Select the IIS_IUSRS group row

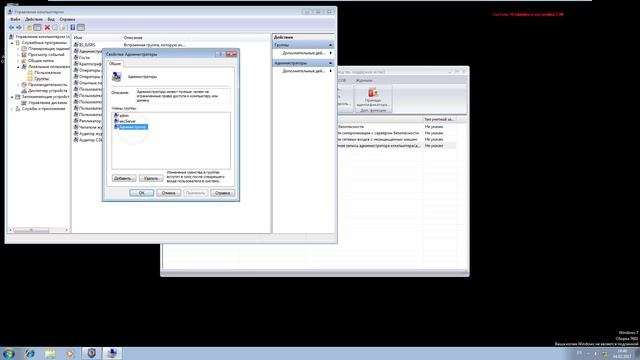tap(87, 45)
